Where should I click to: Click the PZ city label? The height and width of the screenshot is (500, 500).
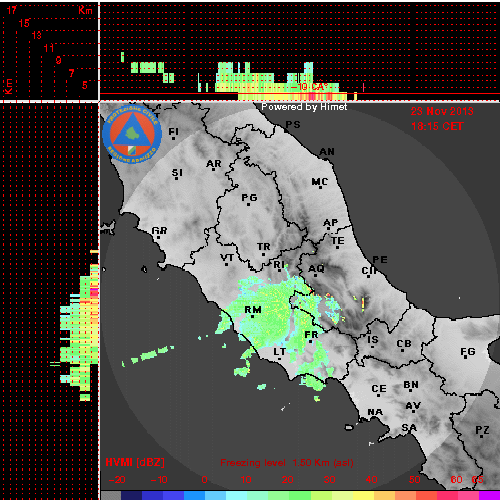point(482,430)
